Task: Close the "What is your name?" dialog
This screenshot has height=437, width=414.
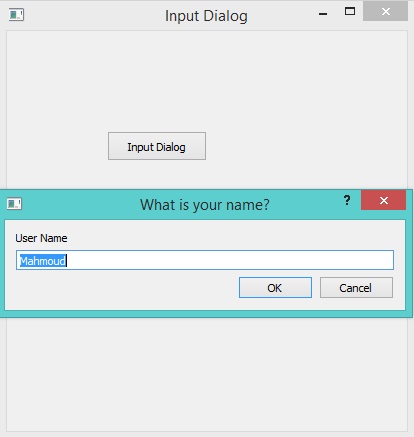Action: point(384,200)
